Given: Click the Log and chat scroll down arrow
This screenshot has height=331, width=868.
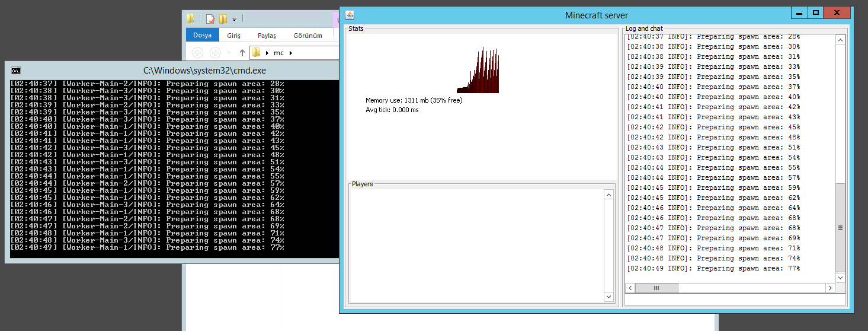Looking at the screenshot, I should (x=841, y=278).
